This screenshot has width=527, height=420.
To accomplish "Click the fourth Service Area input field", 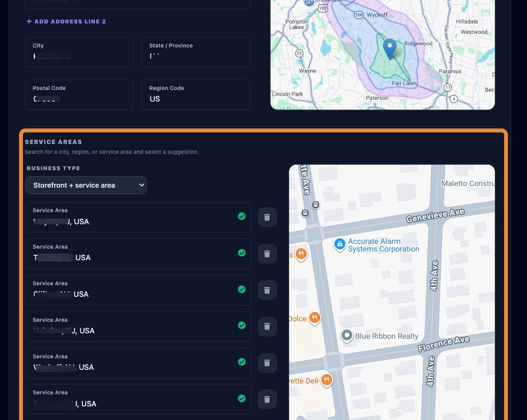I will [x=138, y=327].
